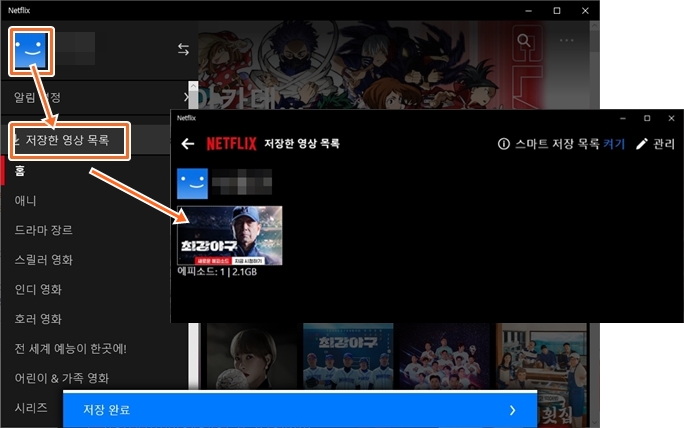Select 애니 category
Image resolution: width=684 pixels, height=428 pixels.
pos(25,201)
